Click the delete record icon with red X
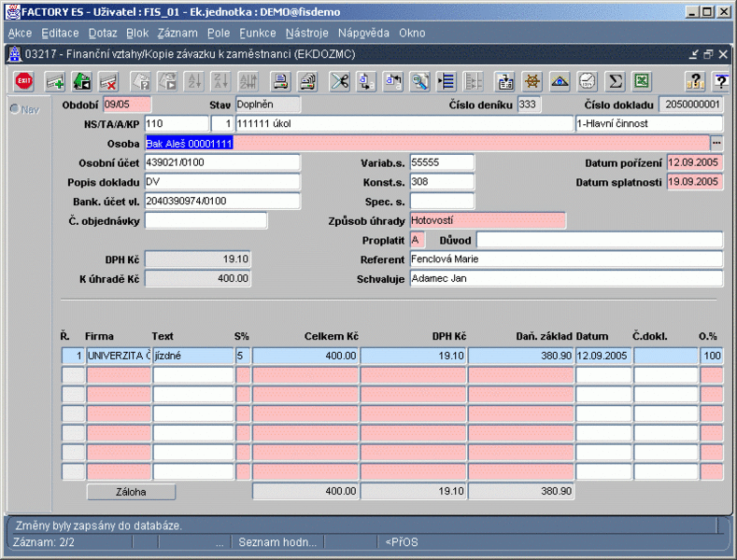Viewport: 737px width, 560px height. tap(108, 81)
